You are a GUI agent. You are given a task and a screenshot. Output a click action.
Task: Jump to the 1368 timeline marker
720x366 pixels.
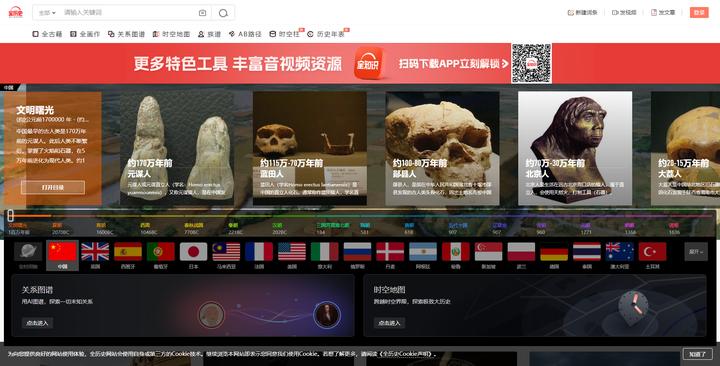click(x=630, y=229)
